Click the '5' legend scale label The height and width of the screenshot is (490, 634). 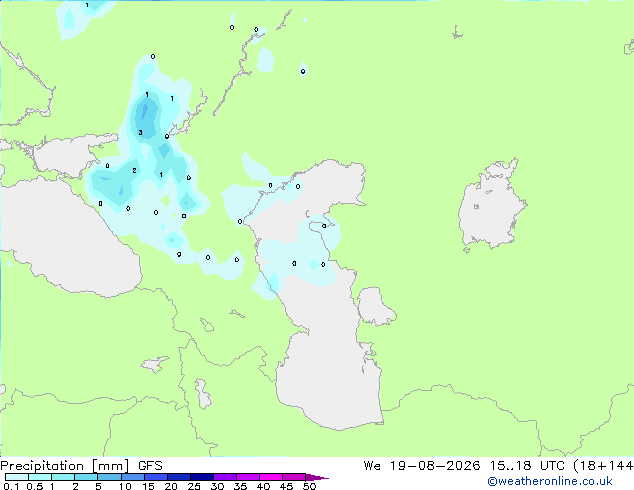click(98, 486)
